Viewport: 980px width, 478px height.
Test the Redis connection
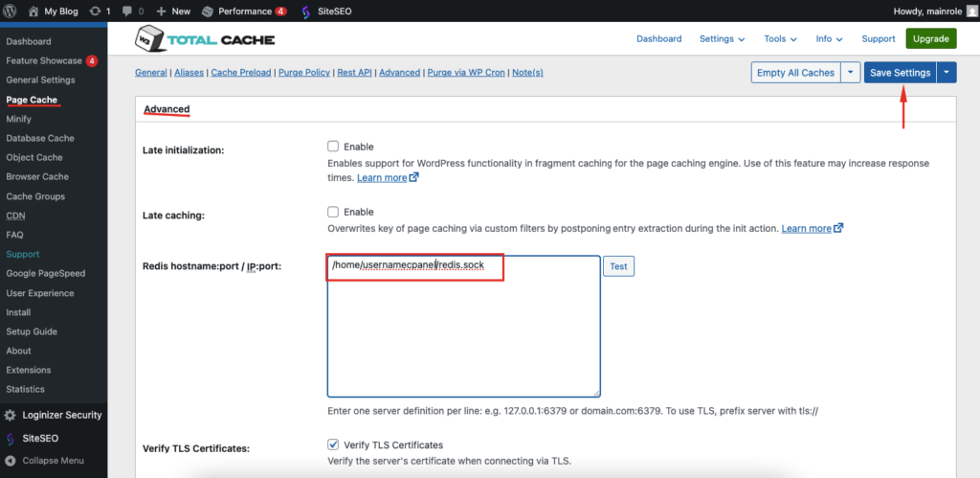tap(618, 266)
